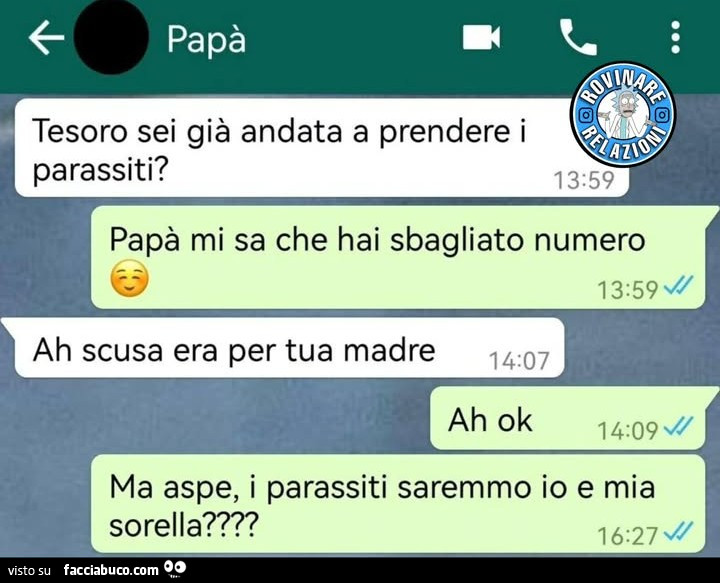Select the 'Tesoro sei già andata' message
The width and height of the screenshot is (720, 583).
click(321, 148)
